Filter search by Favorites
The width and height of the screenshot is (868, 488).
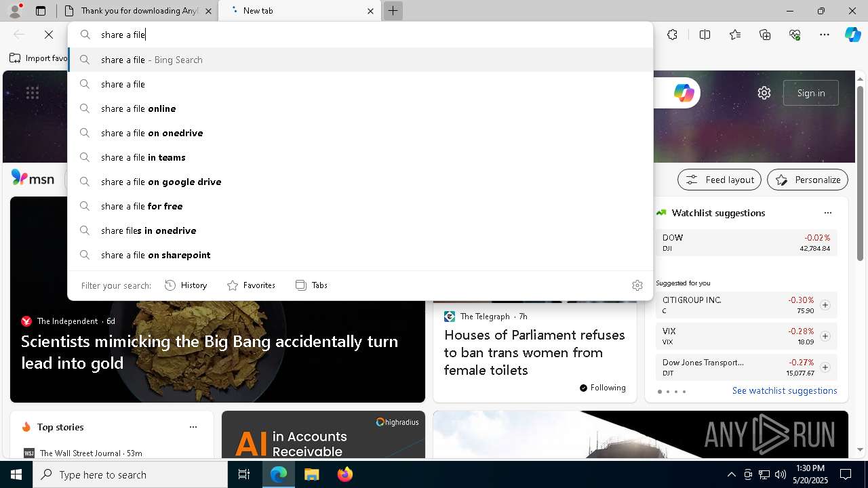click(x=251, y=285)
